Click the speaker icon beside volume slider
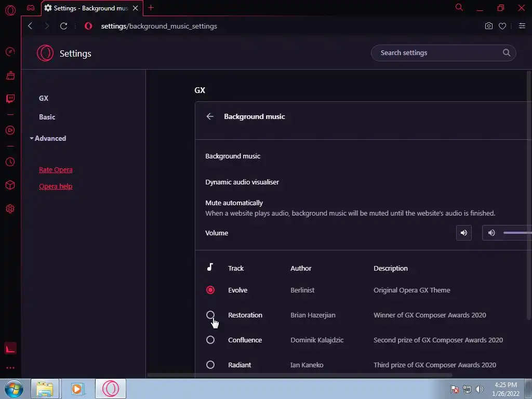 [491, 233]
